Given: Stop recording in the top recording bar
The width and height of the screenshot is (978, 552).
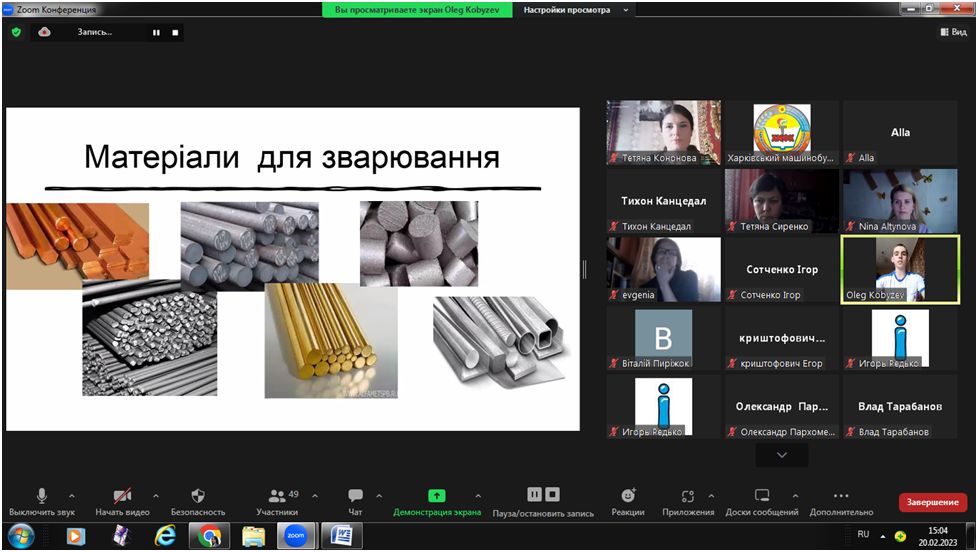Looking at the screenshot, I should point(175,32).
